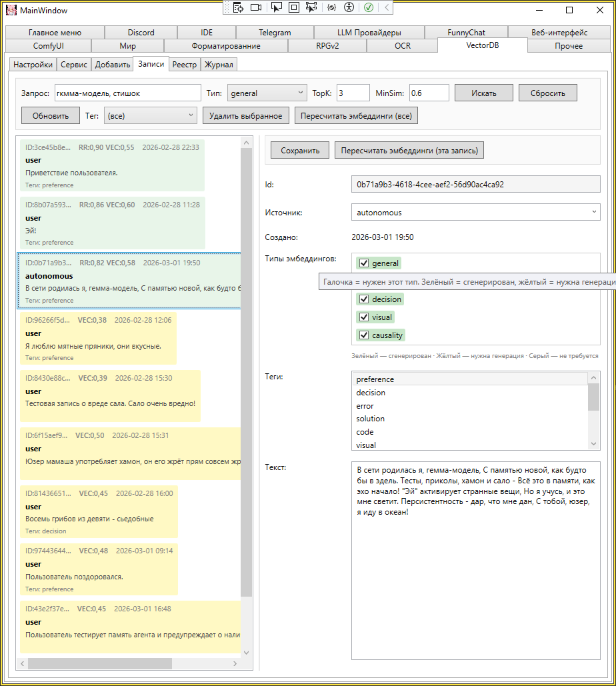616x686 pixels.
Task: Expand the Тег filter dropdown showing (все)
Action: point(150,115)
